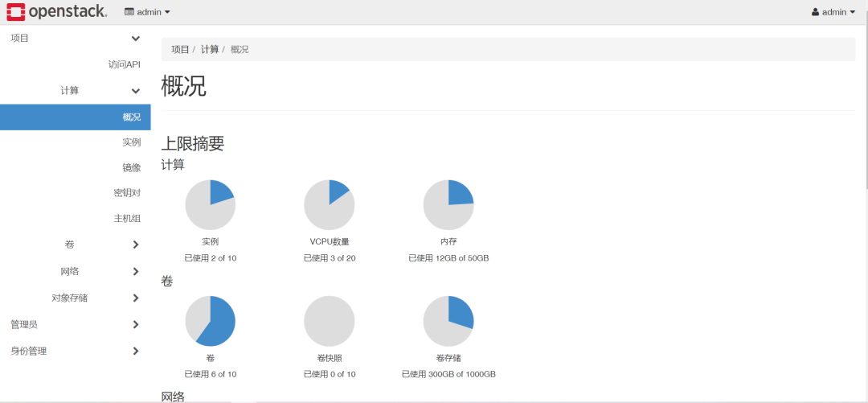The width and height of the screenshot is (868, 403).
Task: Open the admin user menu
Action: (833, 12)
